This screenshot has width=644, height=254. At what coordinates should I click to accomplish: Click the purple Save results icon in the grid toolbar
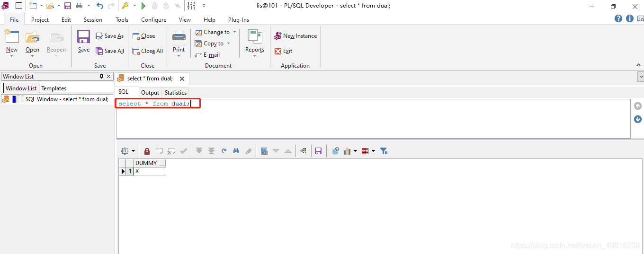(x=318, y=151)
